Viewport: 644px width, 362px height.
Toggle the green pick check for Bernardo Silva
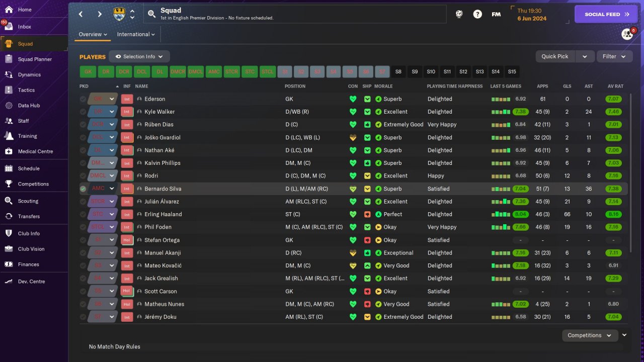click(83, 189)
